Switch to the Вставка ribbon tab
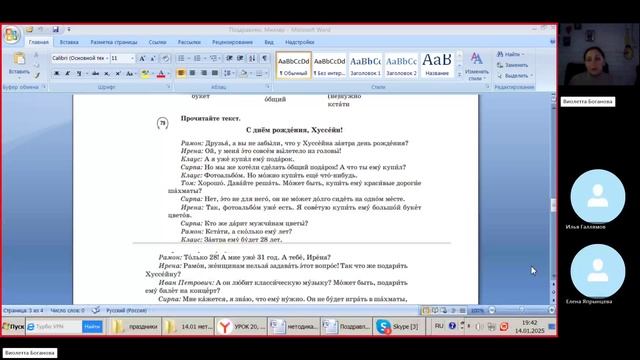This screenshot has width=640, height=360. [69, 42]
